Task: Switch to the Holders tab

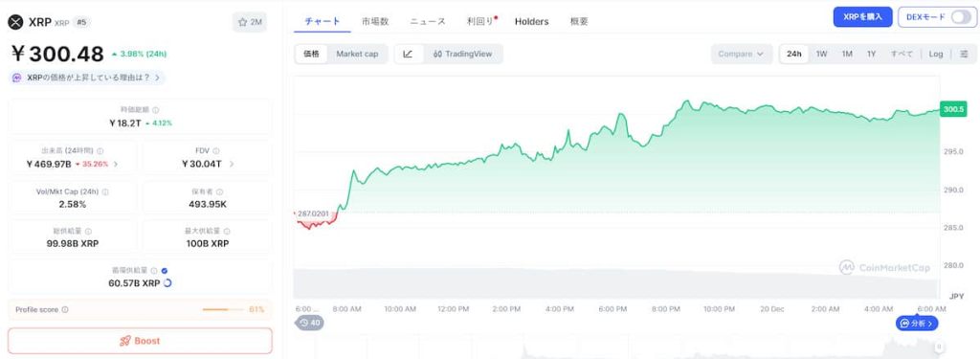Action: (x=532, y=21)
